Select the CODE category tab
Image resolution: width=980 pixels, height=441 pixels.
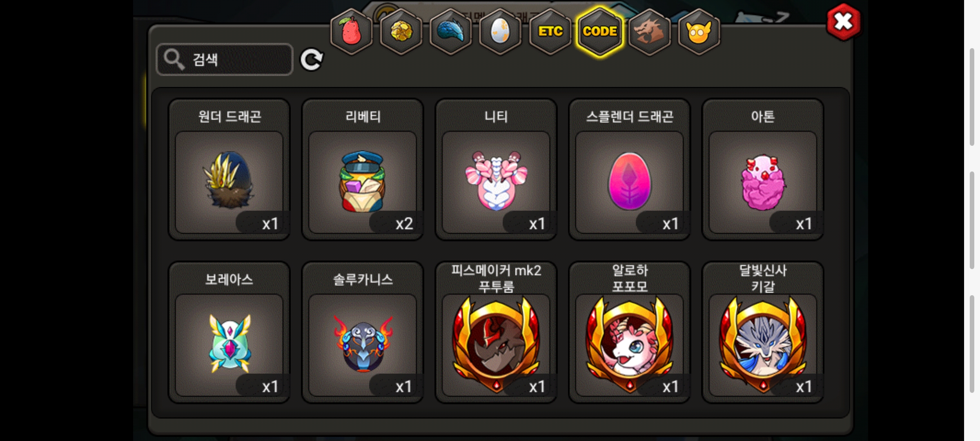tap(600, 31)
